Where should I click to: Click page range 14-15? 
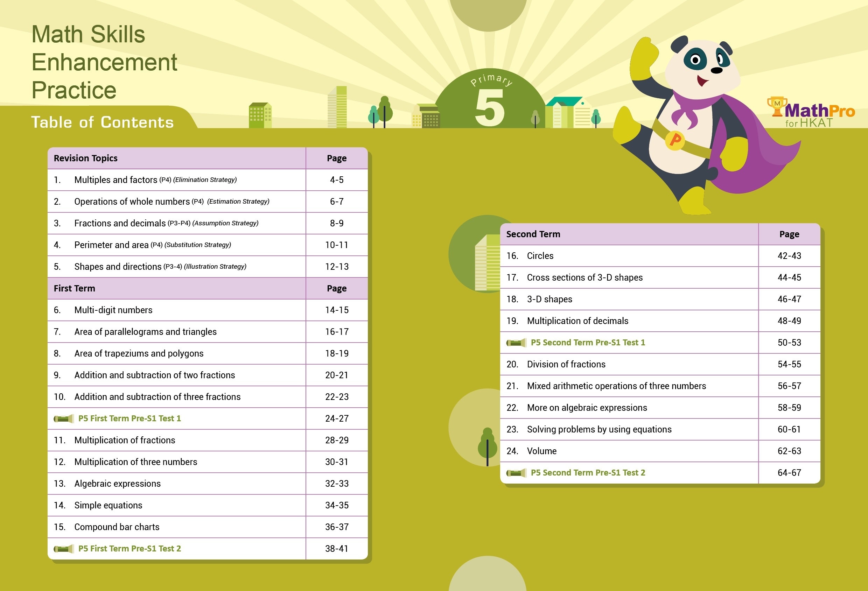pyautogui.click(x=336, y=310)
